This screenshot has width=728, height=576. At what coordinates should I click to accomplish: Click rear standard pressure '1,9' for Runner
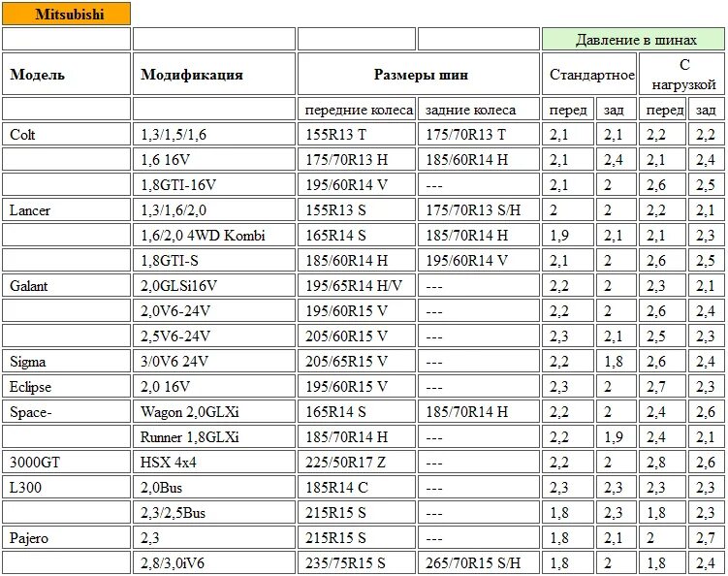point(617,436)
